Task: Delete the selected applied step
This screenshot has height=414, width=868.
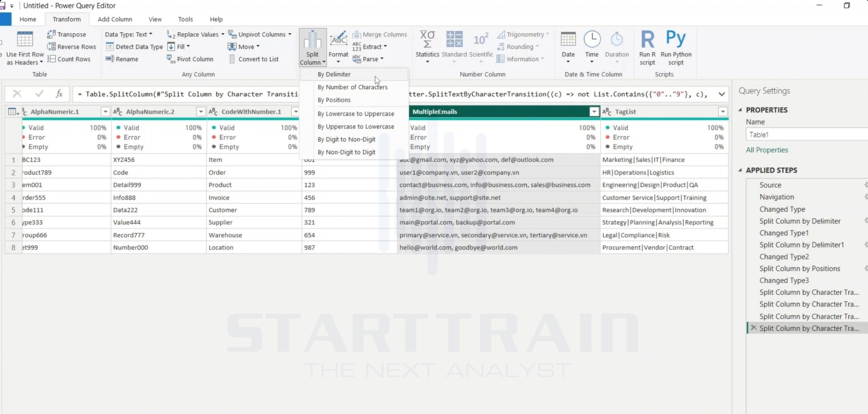Action: (x=753, y=328)
